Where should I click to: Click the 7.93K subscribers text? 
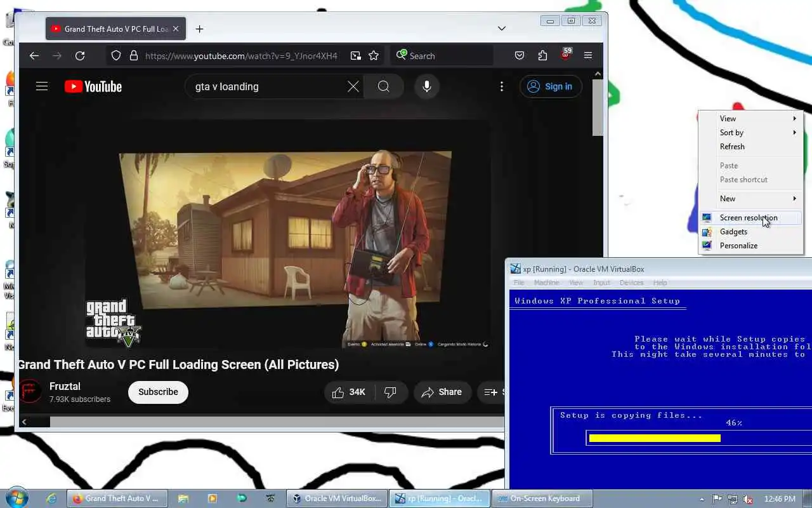pos(80,399)
